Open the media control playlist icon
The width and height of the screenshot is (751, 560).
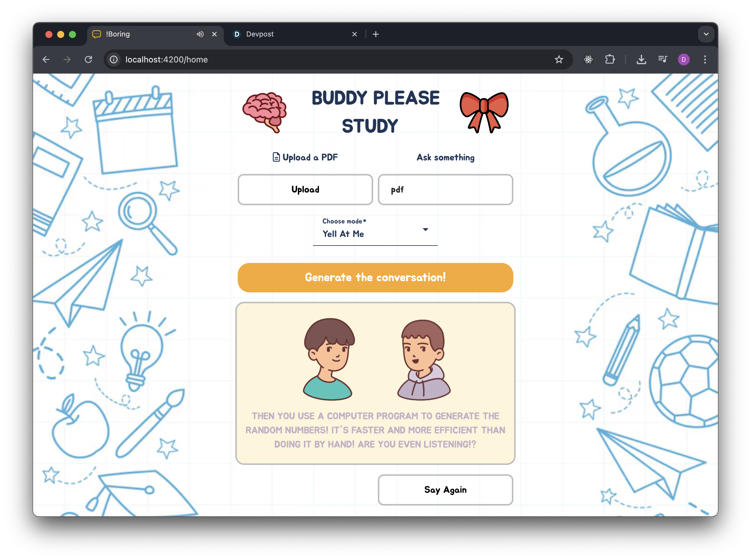point(662,60)
